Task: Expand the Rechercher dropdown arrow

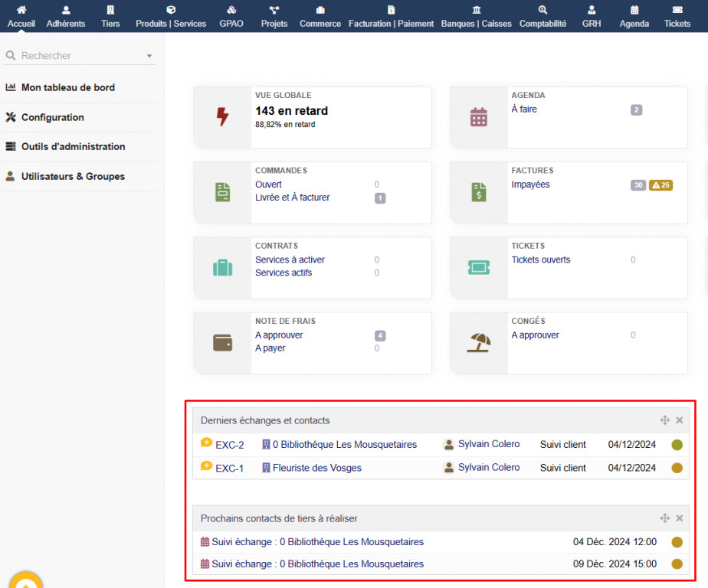Action: (149, 56)
